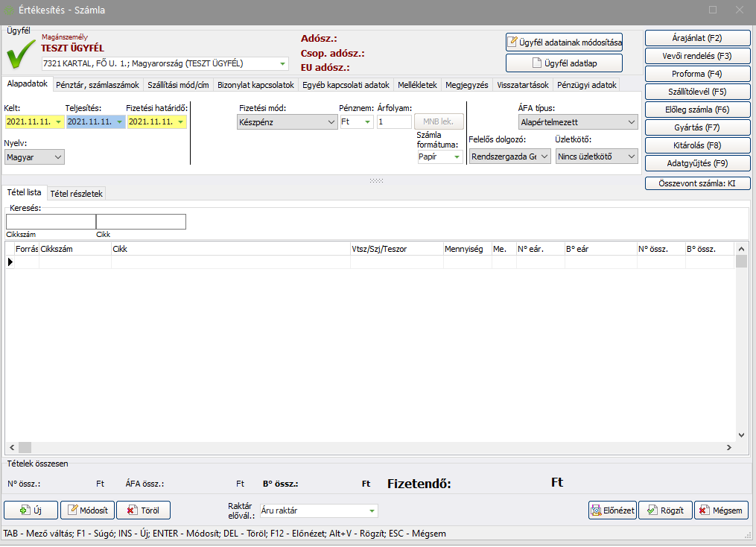Click the app icon in the title bar
Viewport: 756px width, 547px height.
coord(9,10)
